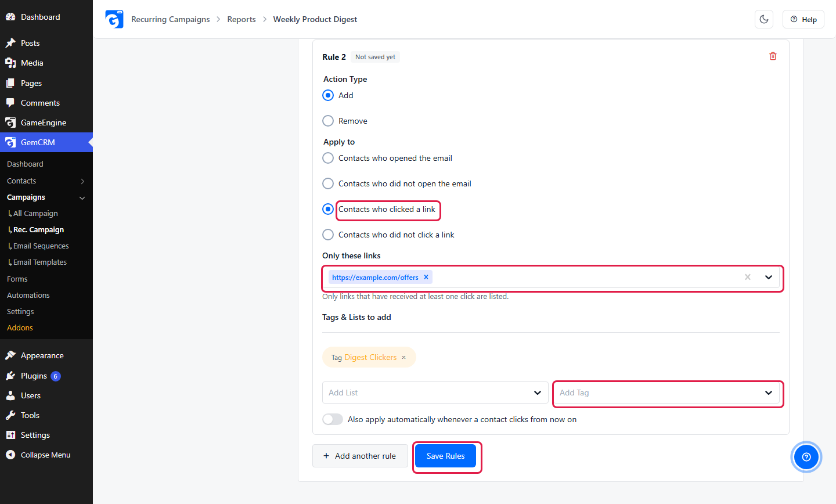Choose Contacts who opened the email
This screenshot has height=504, width=836.
click(328, 158)
